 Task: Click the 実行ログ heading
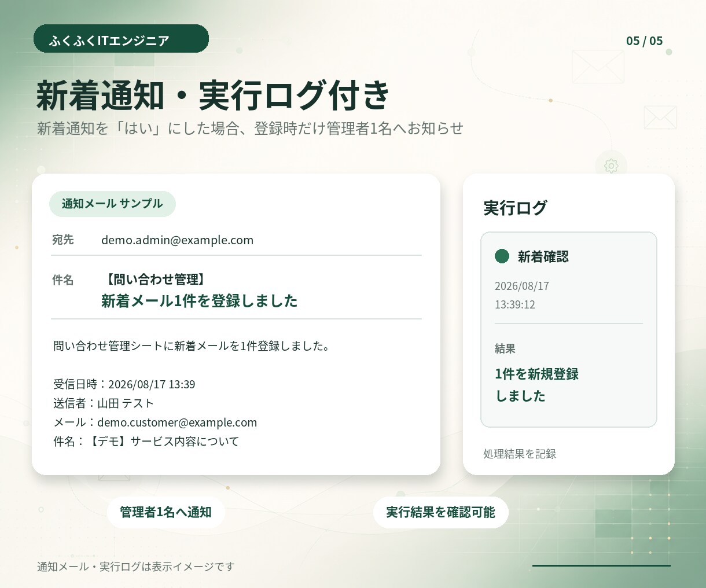coord(515,208)
